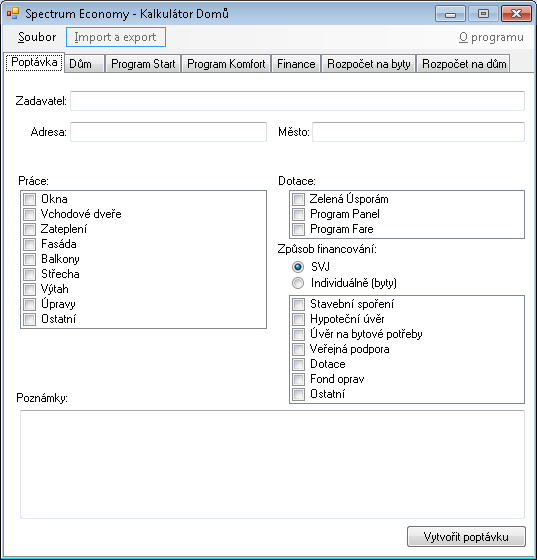Click the Vytvořit poptávku button
The image size is (537, 560).
466,536
